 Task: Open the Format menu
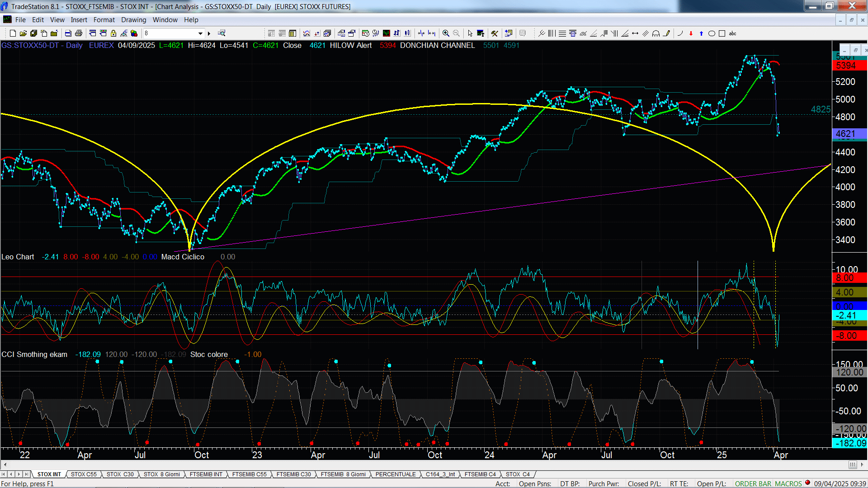(104, 19)
